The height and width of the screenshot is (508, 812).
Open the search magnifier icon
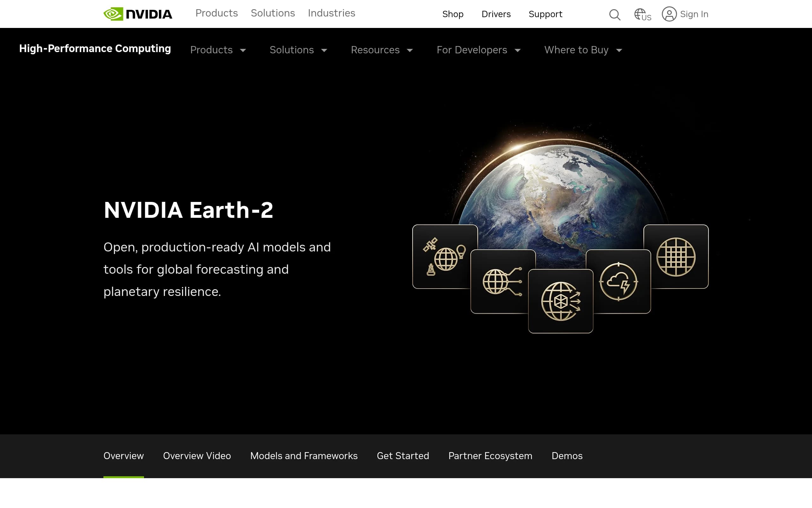[615, 15]
